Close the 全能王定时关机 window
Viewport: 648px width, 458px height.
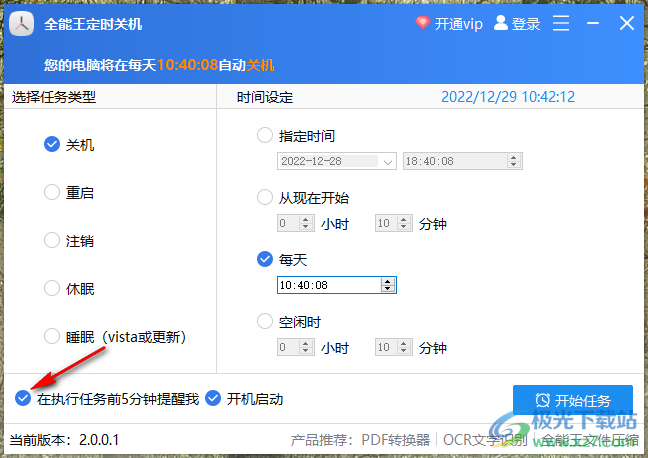point(627,23)
